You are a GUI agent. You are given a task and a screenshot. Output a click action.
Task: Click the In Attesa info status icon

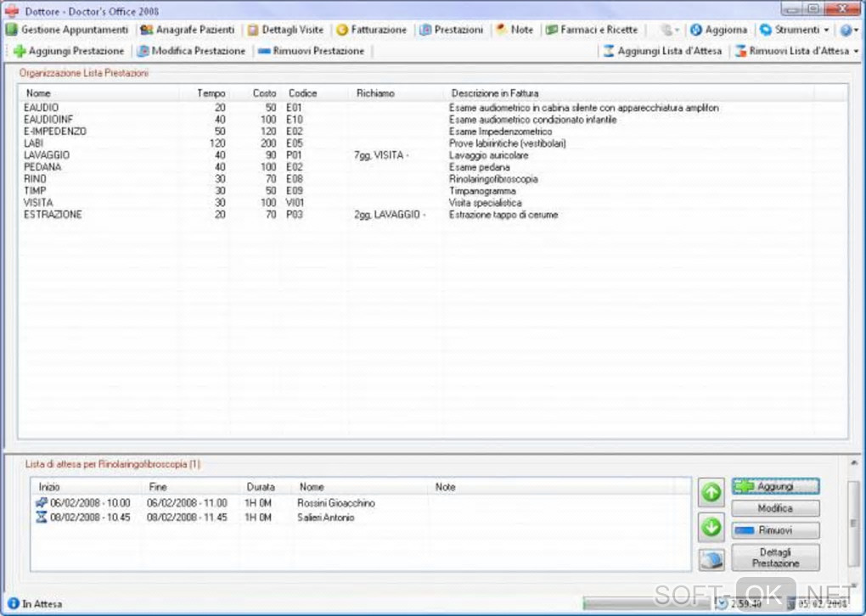(x=14, y=604)
